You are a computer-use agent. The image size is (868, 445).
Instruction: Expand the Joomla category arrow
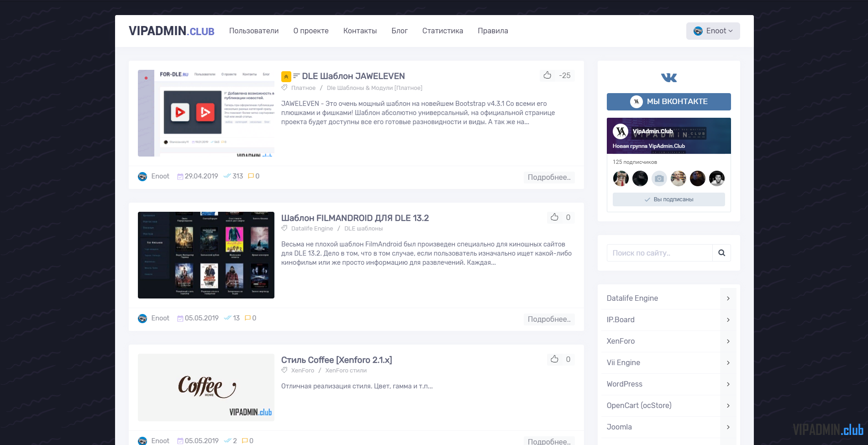[x=728, y=427]
